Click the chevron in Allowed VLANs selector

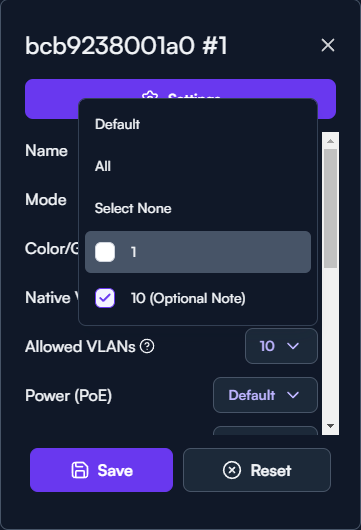point(293,346)
